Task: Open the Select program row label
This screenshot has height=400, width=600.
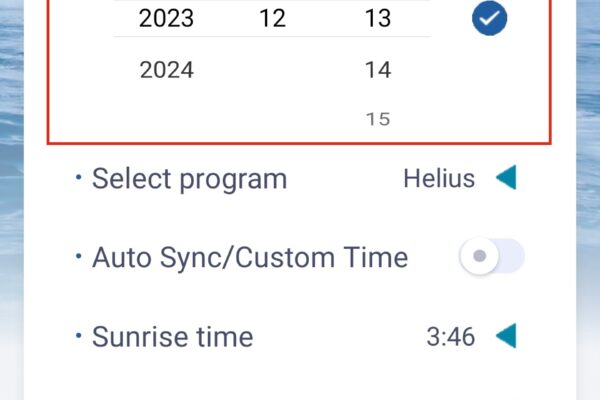Action: tap(189, 179)
